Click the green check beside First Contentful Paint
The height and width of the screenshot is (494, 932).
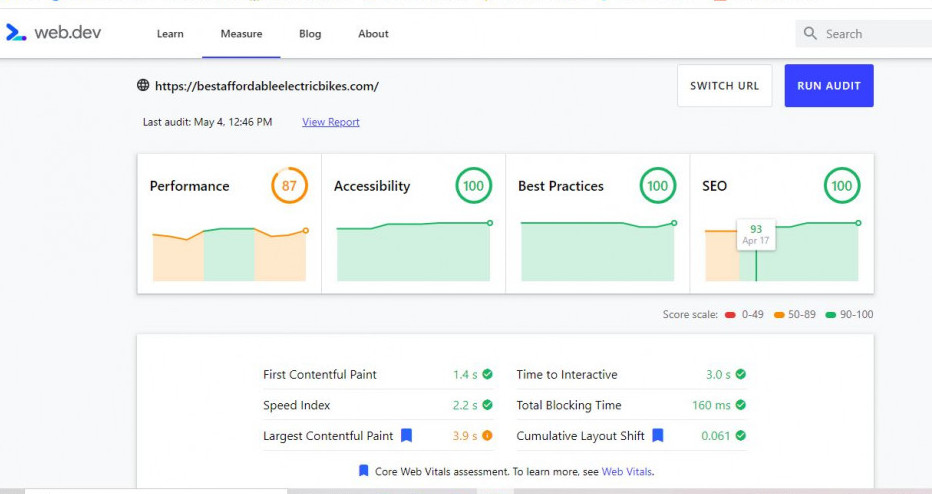487,375
